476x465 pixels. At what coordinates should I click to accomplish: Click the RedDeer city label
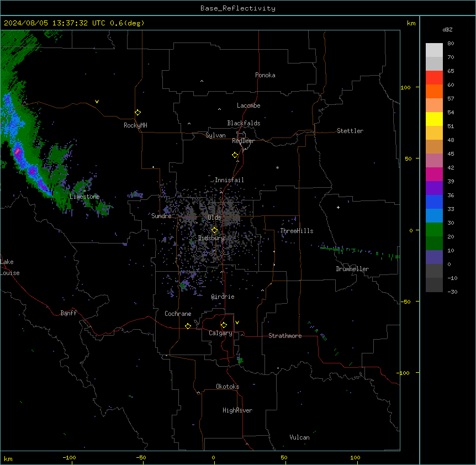[x=244, y=141]
